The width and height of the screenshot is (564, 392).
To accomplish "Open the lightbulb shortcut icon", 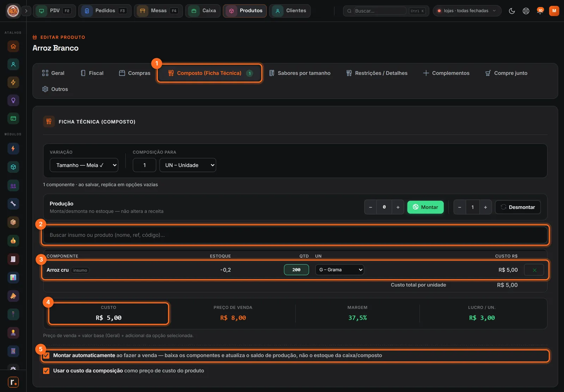I will [13, 100].
